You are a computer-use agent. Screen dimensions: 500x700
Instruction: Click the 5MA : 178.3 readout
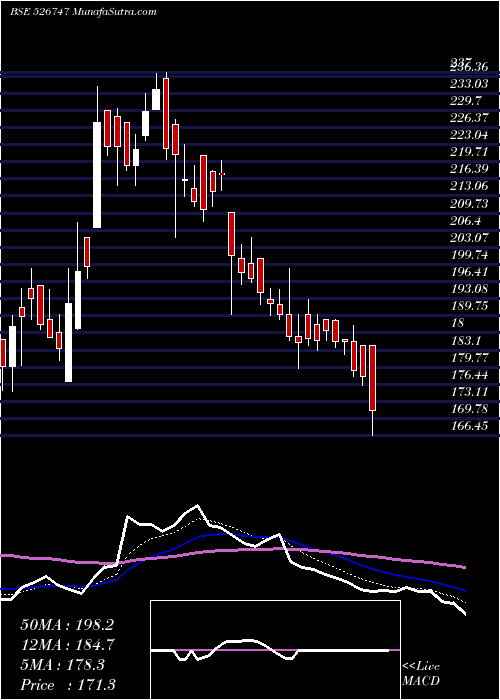coord(62,665)
